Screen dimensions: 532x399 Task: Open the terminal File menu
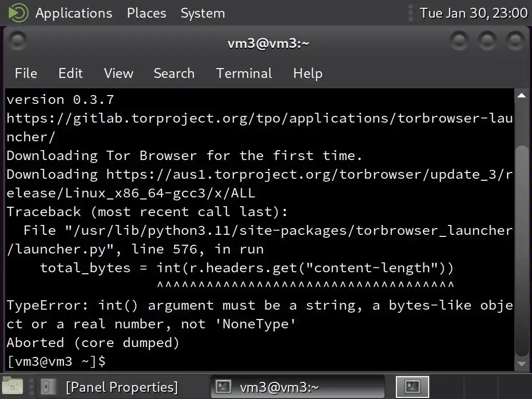[x=26, y=73]
